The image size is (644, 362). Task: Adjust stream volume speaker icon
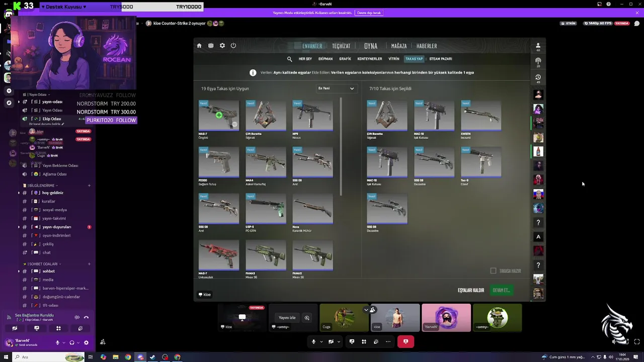pos(615,342)
